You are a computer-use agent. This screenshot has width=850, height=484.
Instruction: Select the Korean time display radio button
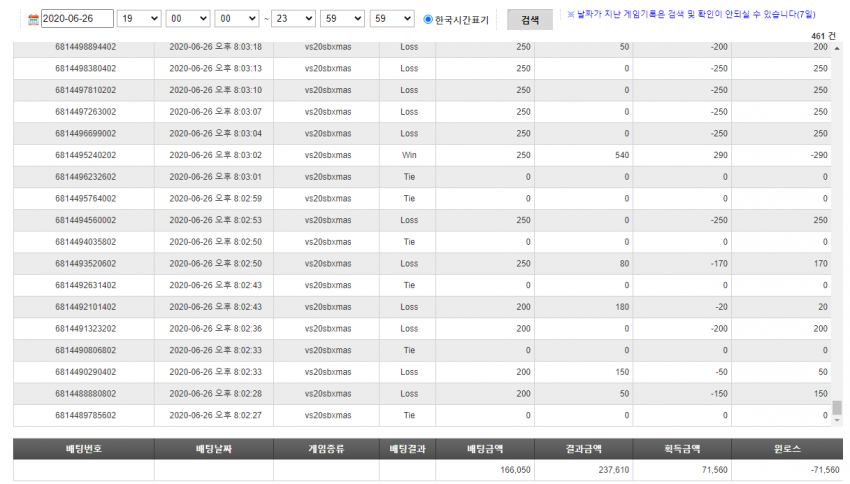[x=428, y=19]
